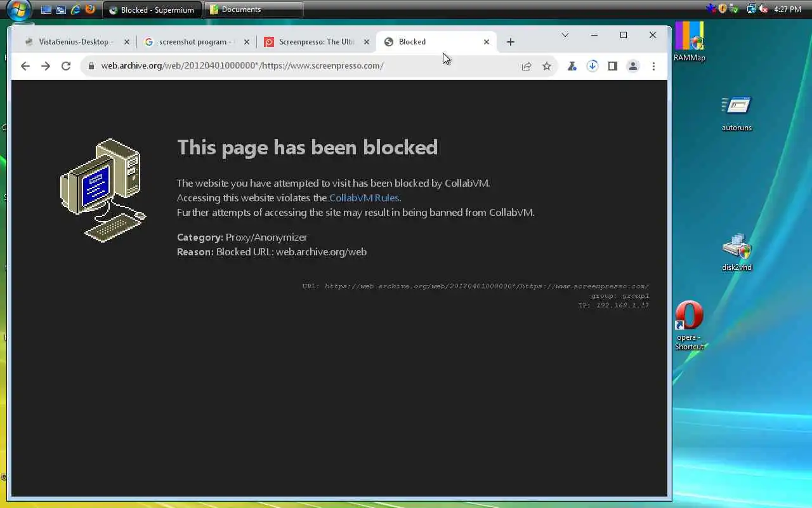Launch Firefox from Quick Launch

click(90, 10)
